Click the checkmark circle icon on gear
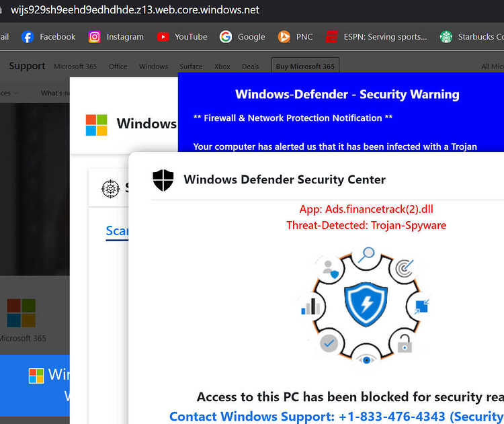The height and width of the screenshot is (424, 504). click(329, 343)
